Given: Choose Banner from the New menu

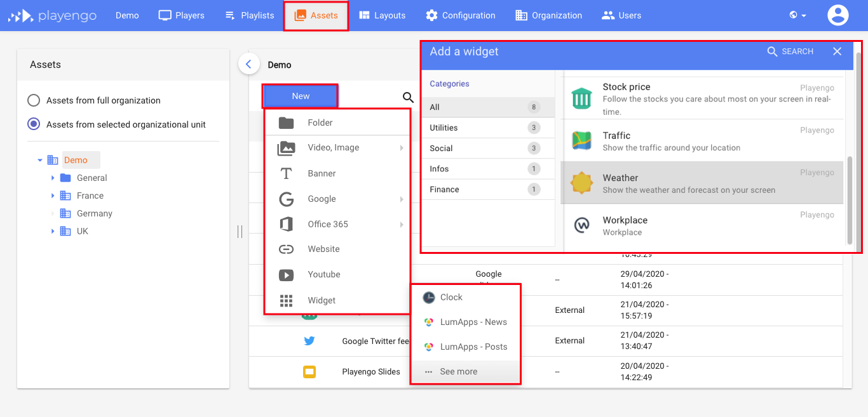Looking at the screenshot, I should [x=337, y=173].
